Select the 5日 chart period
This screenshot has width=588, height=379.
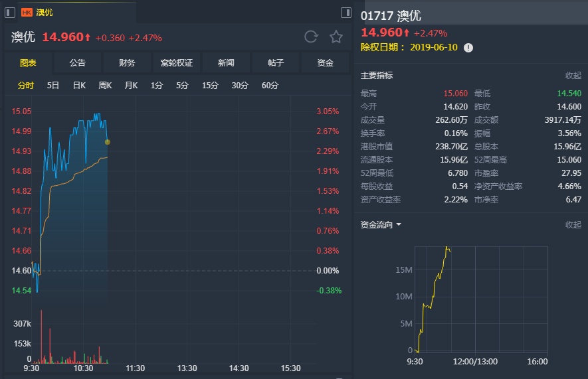[x=53, y=86]
